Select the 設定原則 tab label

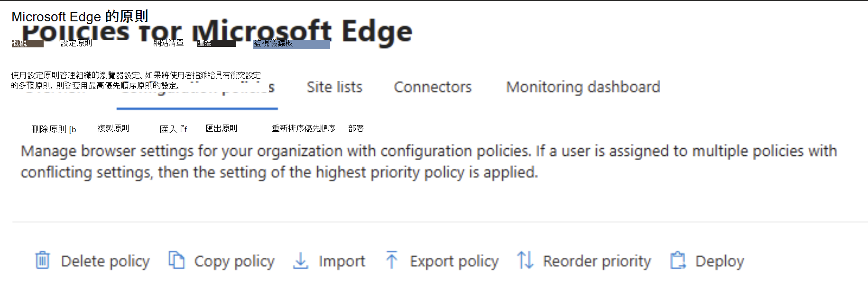(x=76, y=43)
